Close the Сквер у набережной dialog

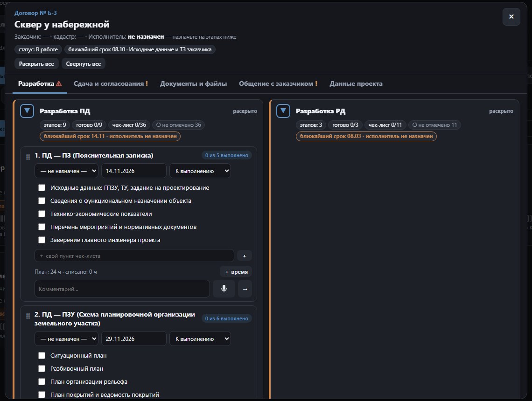(511, 17)
